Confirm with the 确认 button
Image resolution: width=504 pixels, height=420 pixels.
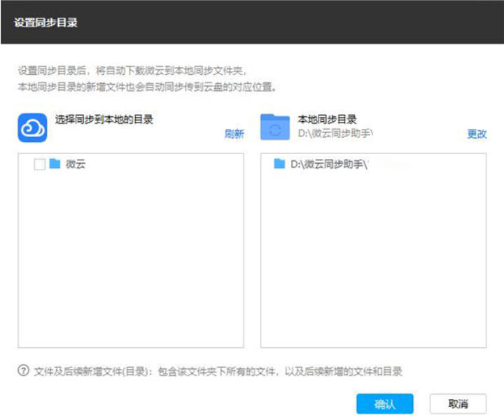[385, 404]
